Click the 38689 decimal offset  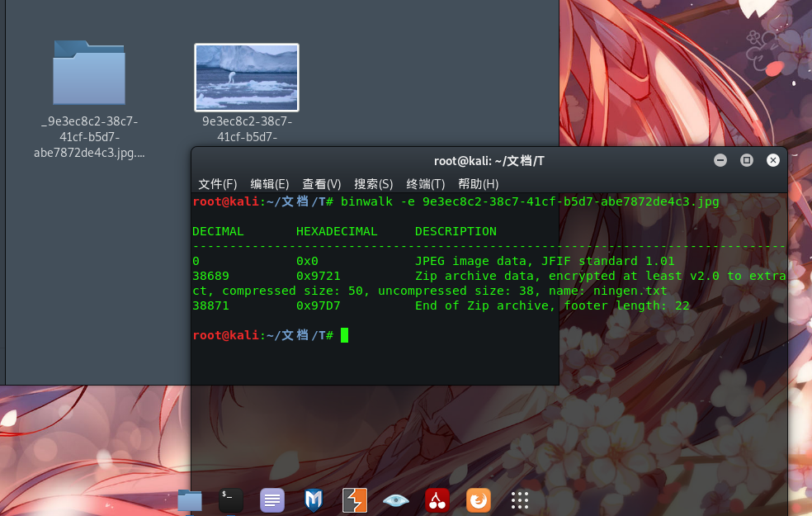[x=210, y=276]
